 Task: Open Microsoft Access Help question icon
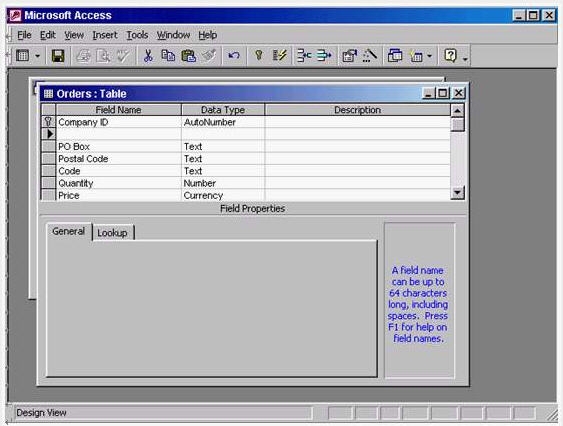[x=450, y=56]
